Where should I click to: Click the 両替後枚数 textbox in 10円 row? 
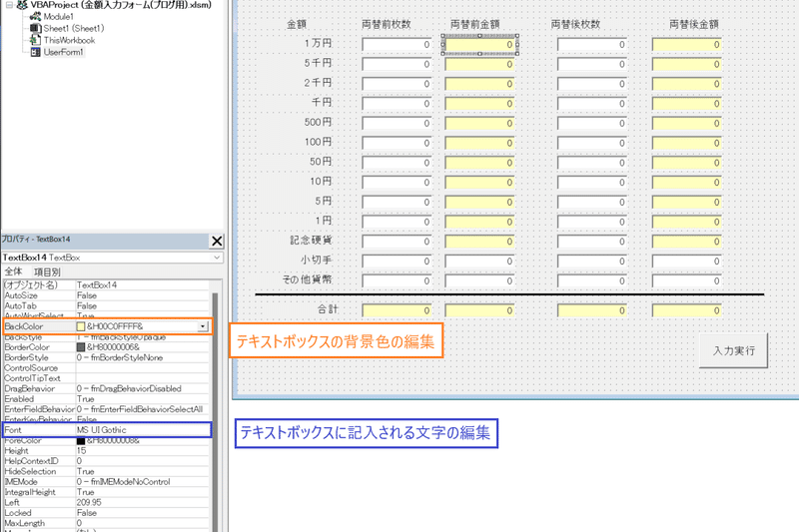click(592, 183)
